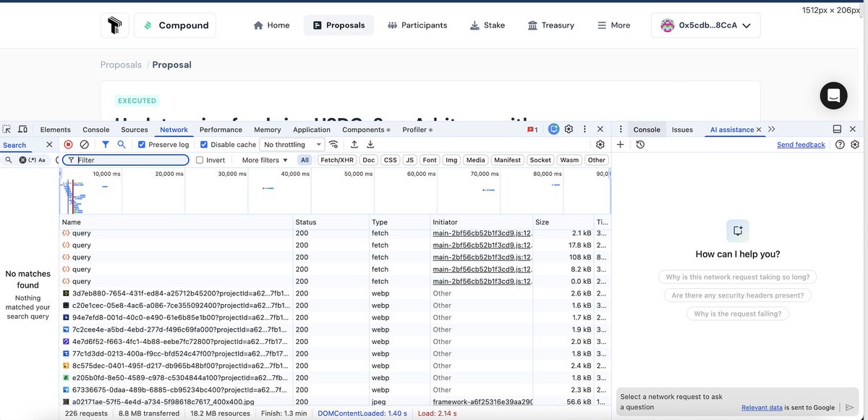Filter requests by Socket type
The image size is (868, 420).
click(540, 160)
